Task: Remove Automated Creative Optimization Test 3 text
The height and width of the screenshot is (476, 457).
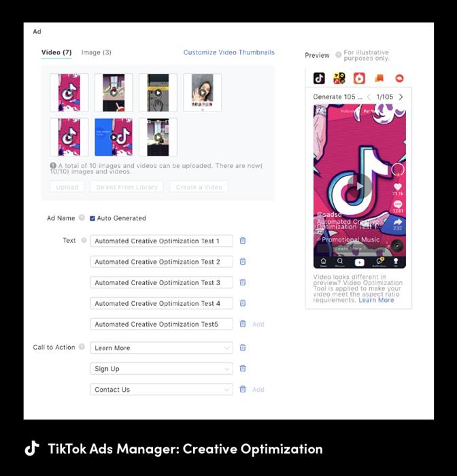Action: point(243,282)
